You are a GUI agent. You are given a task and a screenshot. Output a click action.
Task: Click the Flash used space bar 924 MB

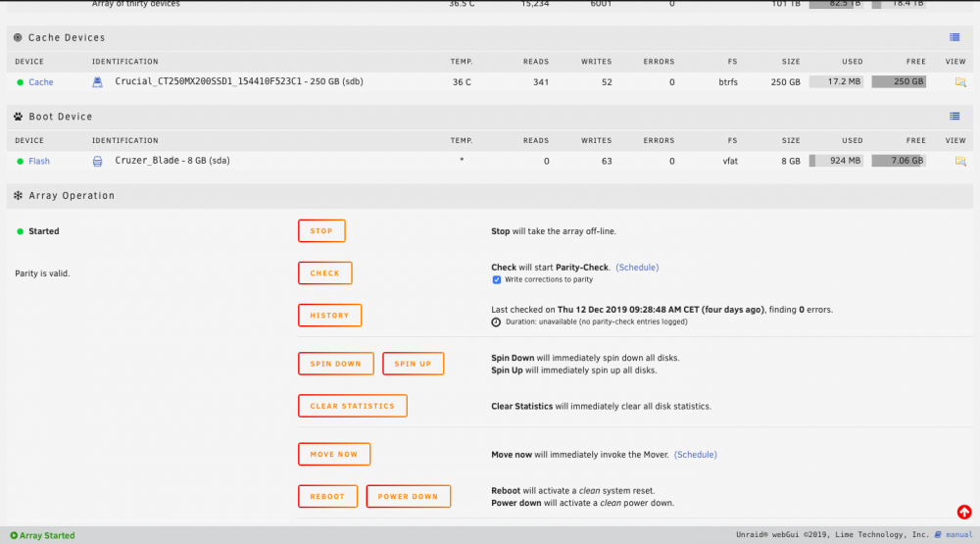click(x=836, y=161)
